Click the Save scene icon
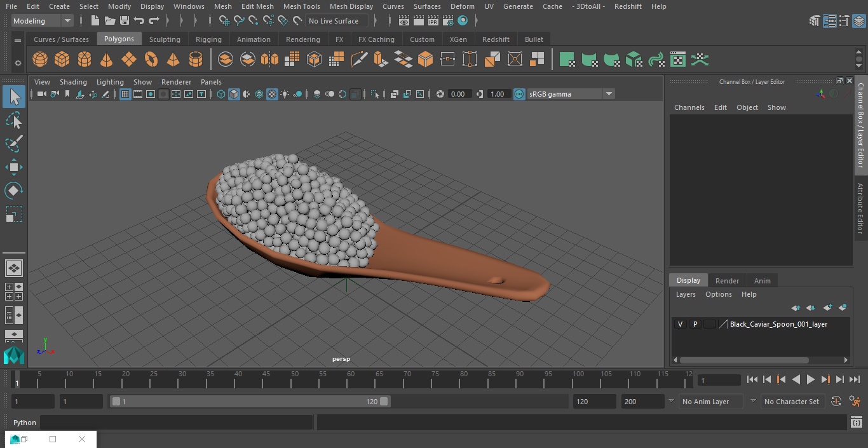This screenshot has width=868, height=448. click(125, 21)
